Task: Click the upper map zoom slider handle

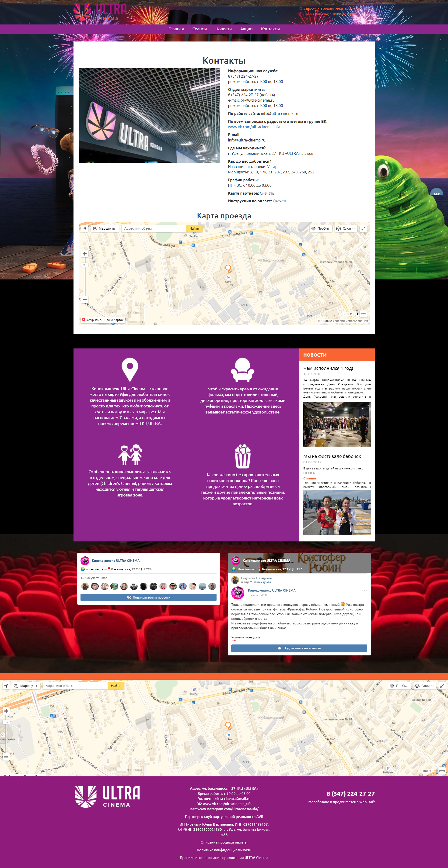Action: pos(85,265)
